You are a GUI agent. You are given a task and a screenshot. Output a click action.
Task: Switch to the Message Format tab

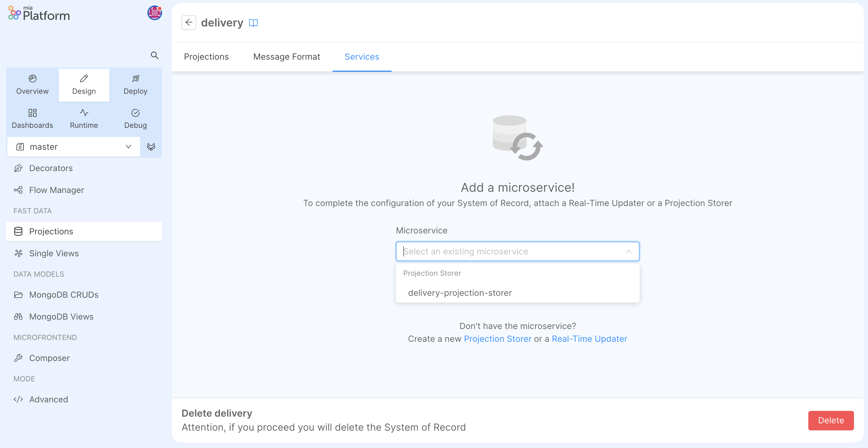(286, 57)
